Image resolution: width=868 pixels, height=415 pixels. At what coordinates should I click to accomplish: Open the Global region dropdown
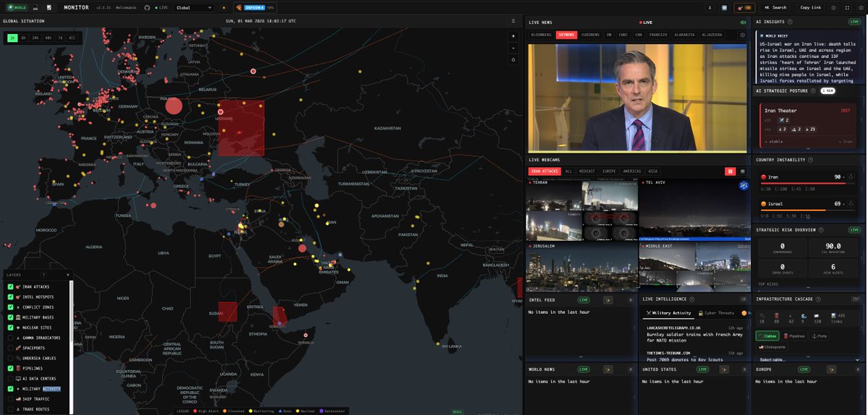[x=194, y=7]
